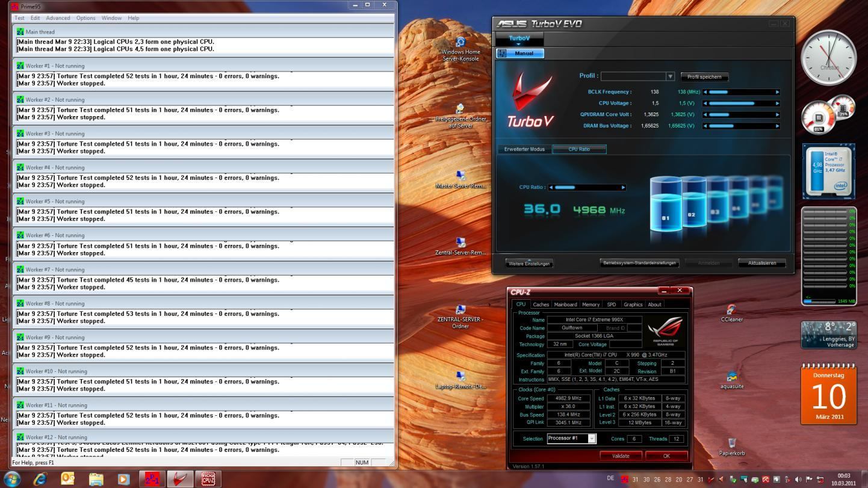Viewport: 868px width, 488px height.
Task: Launch CCleaner from the desktop
Action: click(731, 313)
